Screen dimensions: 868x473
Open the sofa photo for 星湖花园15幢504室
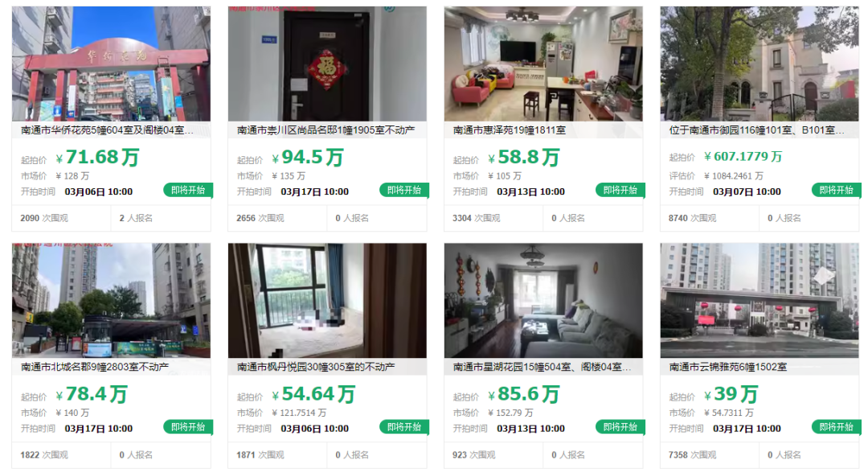point(543,300)
